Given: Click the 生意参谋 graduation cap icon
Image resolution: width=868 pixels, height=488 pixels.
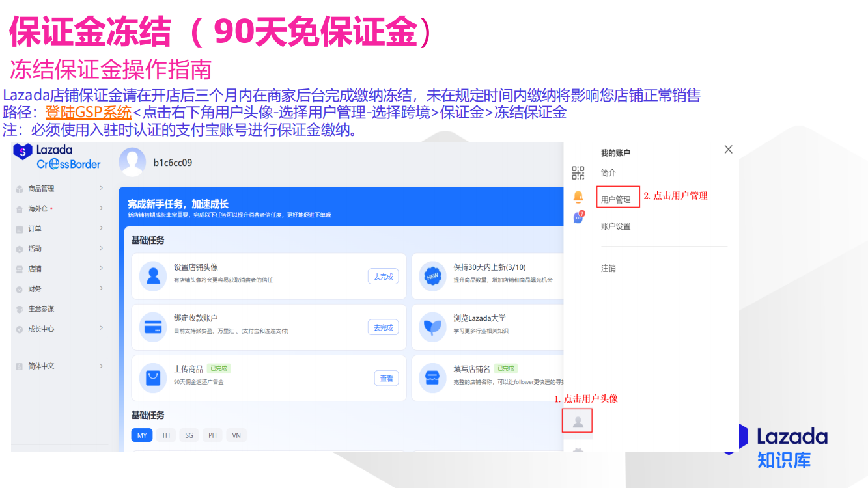Looking at the screenshot, I should (x=20, y=309).
